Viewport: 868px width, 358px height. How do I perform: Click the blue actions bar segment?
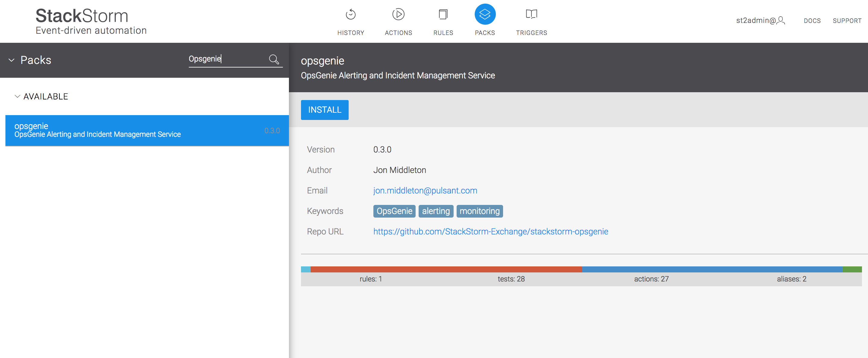[x=712, y=269]
